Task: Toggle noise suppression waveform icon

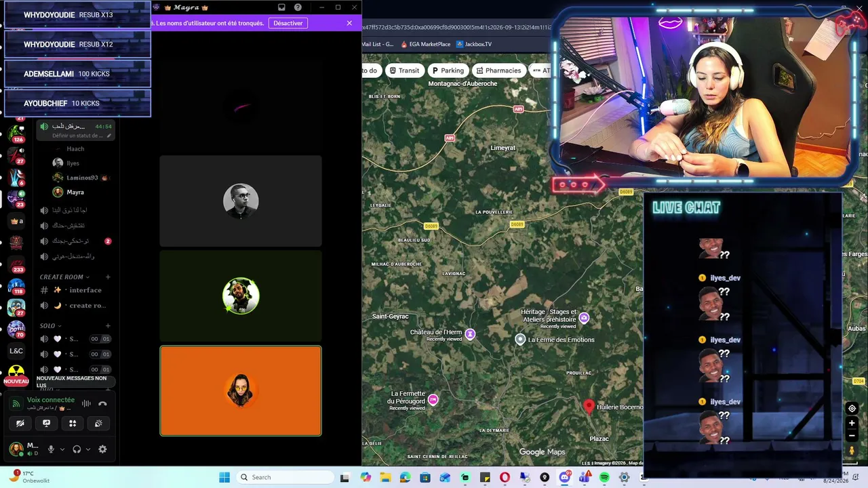Action: click(86, 403)
